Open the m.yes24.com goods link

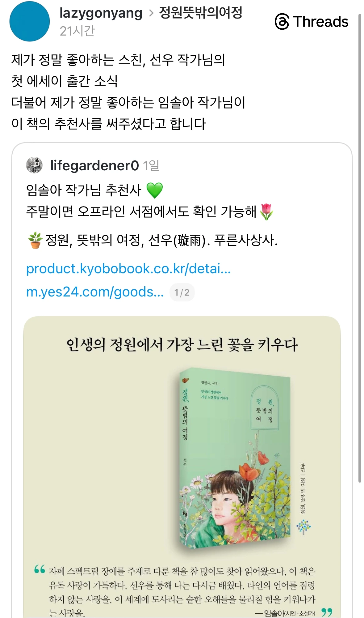[x=95, y=292]
